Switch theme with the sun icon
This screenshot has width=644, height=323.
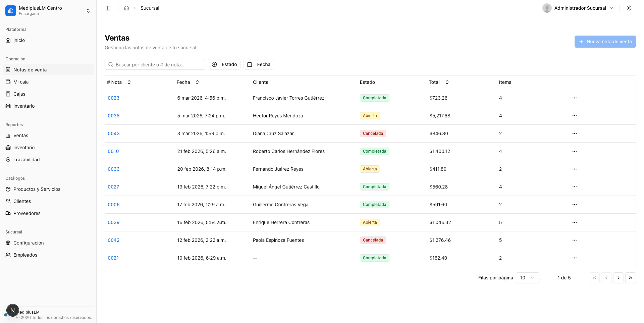pyautogui.click(x=629, y=8)
